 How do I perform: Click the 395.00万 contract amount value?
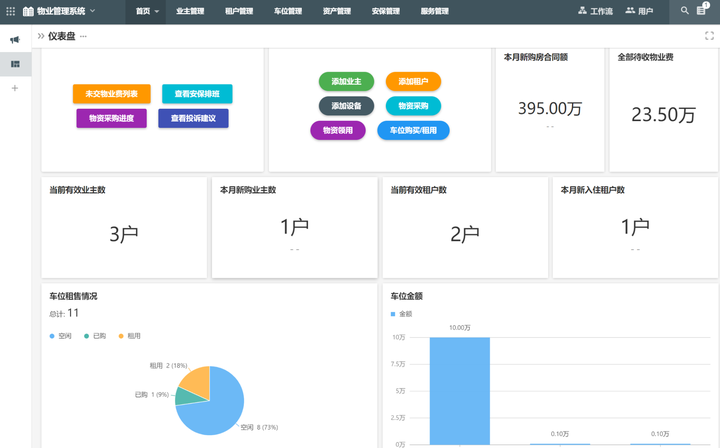click(550, 109)
